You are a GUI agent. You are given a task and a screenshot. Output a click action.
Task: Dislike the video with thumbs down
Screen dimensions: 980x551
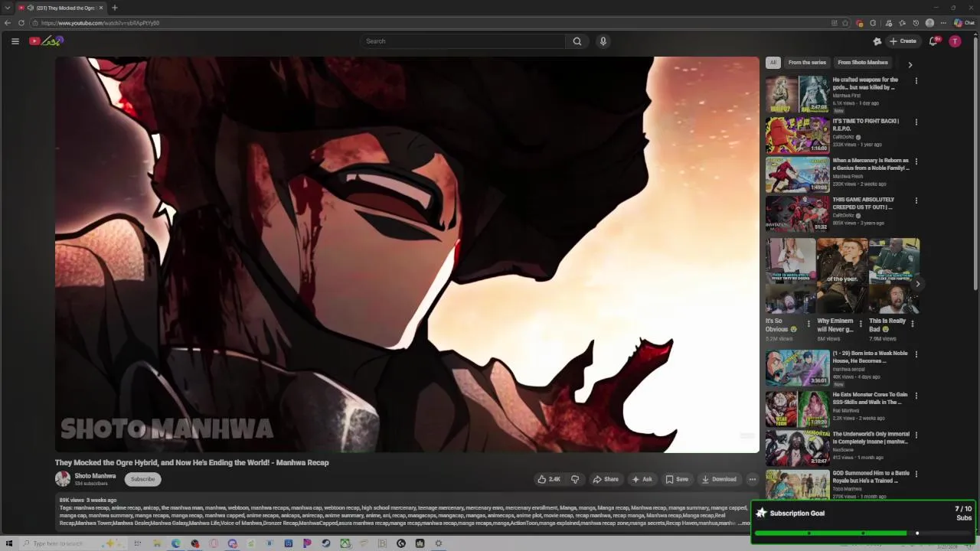575,479
